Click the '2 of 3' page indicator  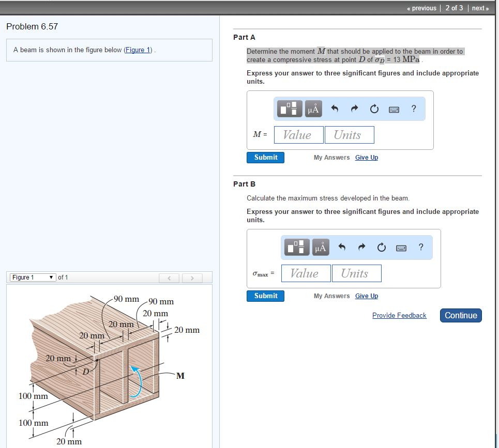pyautogui.click(x=454, y=8)
